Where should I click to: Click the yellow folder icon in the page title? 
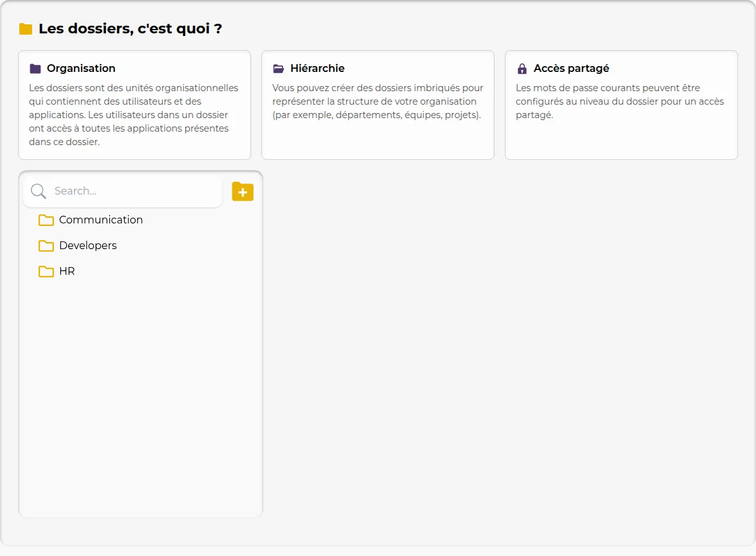click(x=26, y=28)
